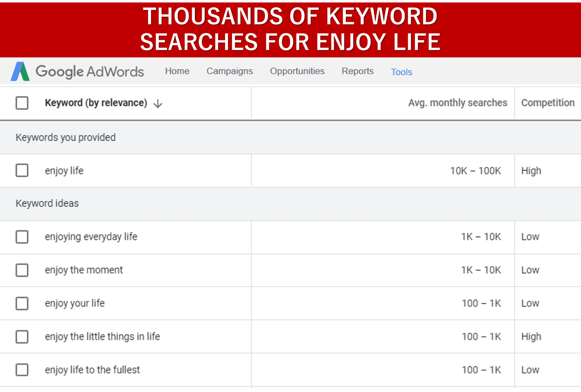This screenshot has height=392, width=581.
Task: Click the '10K – 100K' searches value
Action: click(476, 171)
